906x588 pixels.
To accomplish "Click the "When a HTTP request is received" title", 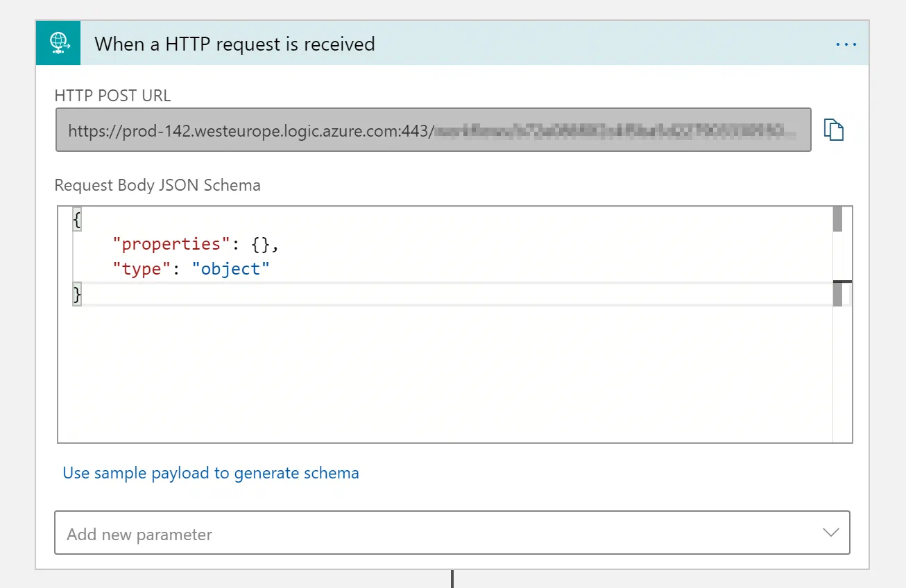I will click(234, 44).
